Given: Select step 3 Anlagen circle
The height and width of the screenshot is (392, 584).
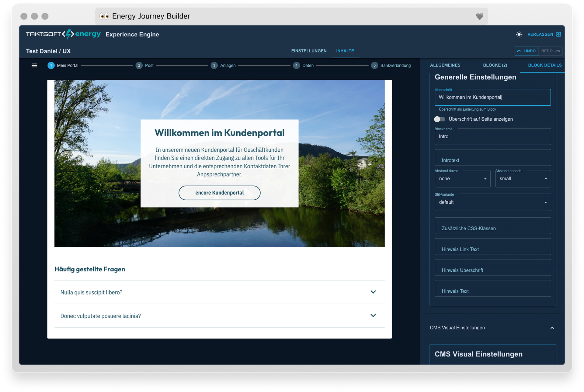Looking at the screenshot, I should 214,65.
